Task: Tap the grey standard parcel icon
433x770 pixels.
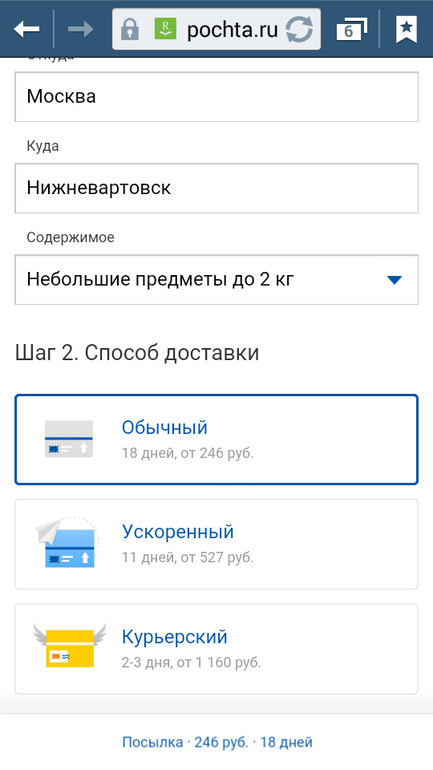Action: [69, 439]
